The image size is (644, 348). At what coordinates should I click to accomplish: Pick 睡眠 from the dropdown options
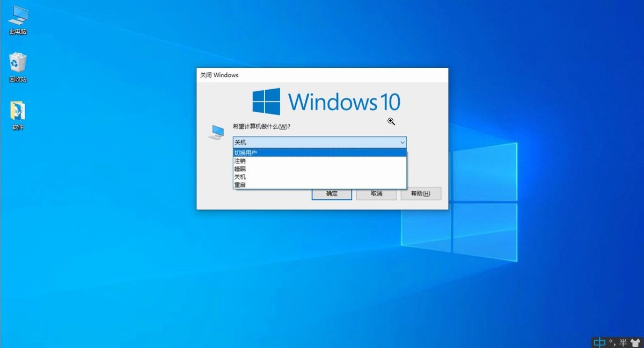coord(319,169)
